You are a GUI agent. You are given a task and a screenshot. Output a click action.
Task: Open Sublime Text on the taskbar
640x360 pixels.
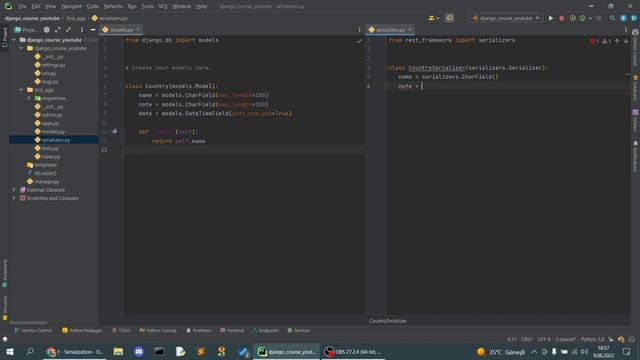click(x=201, y=352)
